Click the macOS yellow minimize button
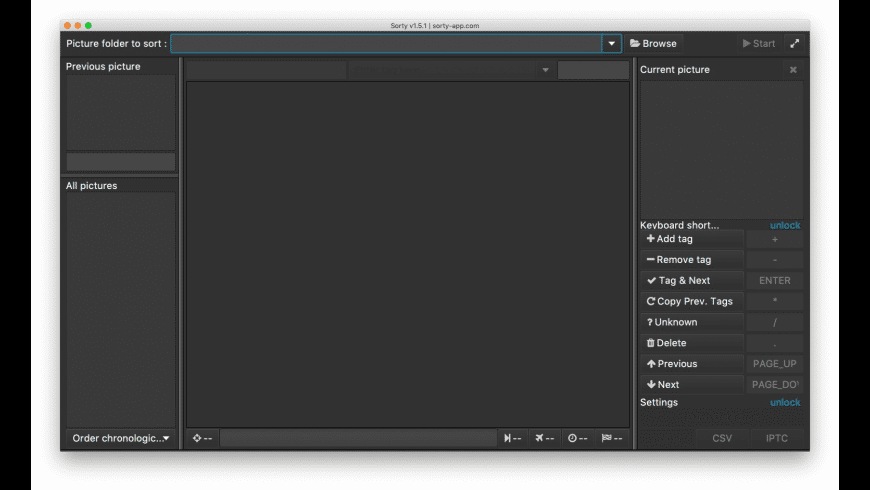870x490 pixels. point(78,26)
